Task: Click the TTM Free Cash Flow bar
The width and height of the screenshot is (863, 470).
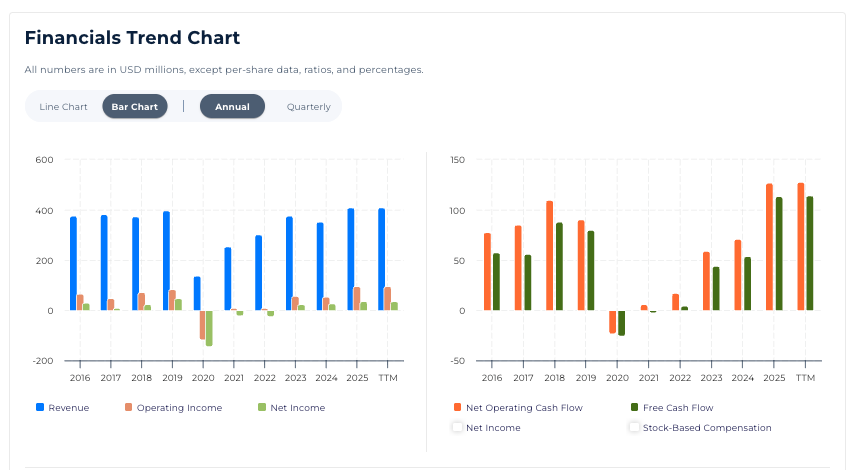Action: point(810,253)
